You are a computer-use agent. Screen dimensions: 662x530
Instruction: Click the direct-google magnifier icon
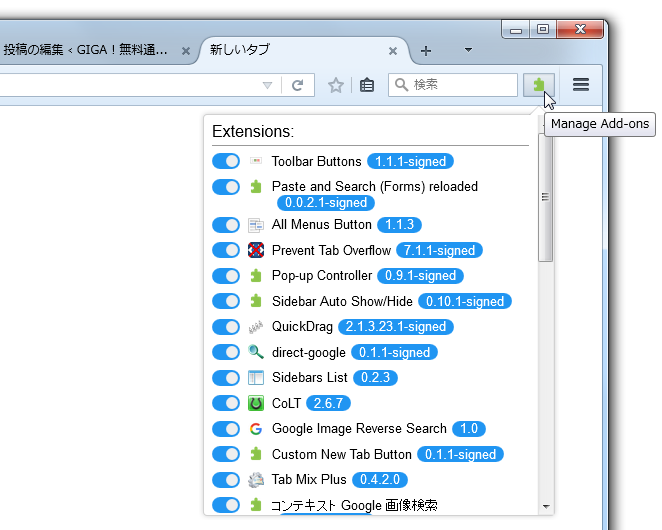[255, 352]
